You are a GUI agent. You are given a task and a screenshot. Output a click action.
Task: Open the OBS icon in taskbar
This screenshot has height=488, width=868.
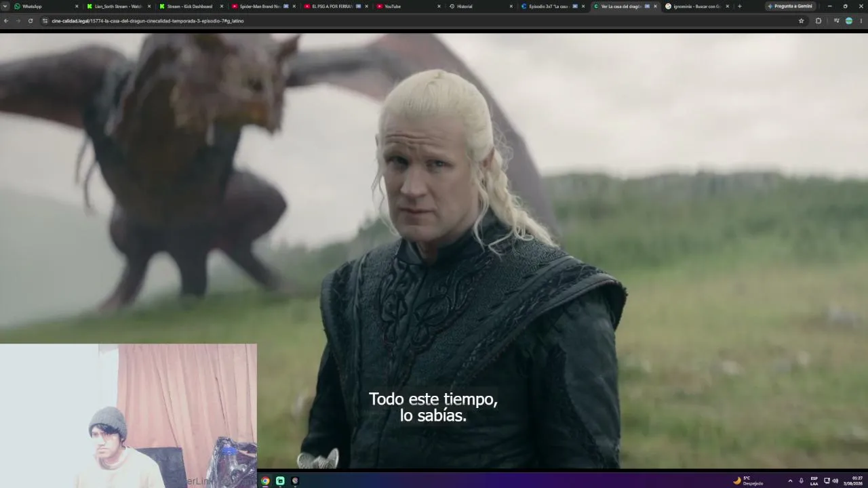pos(295,481)
